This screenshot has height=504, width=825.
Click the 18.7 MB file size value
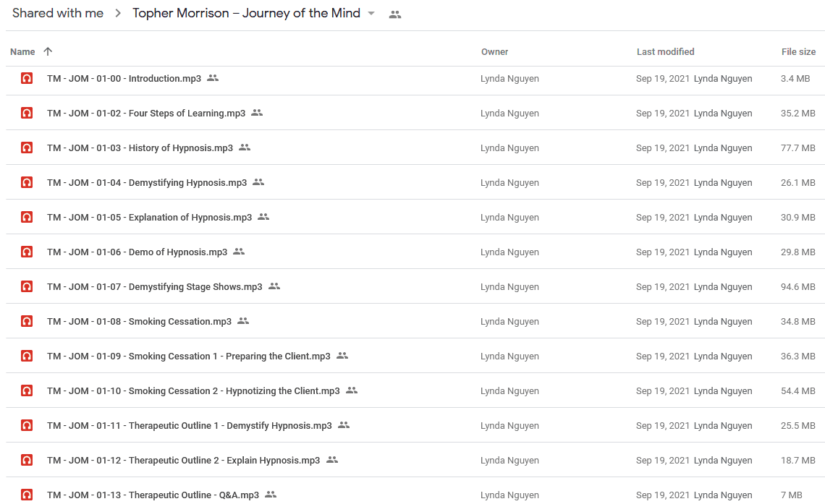(797, 460)
